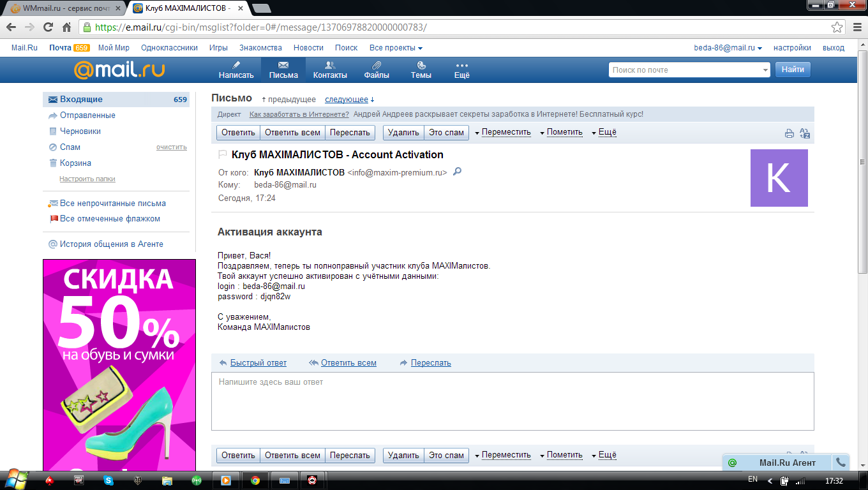
Task: Click the Написать compose icon
Action: pyautogui.click(x=236, y=65)
